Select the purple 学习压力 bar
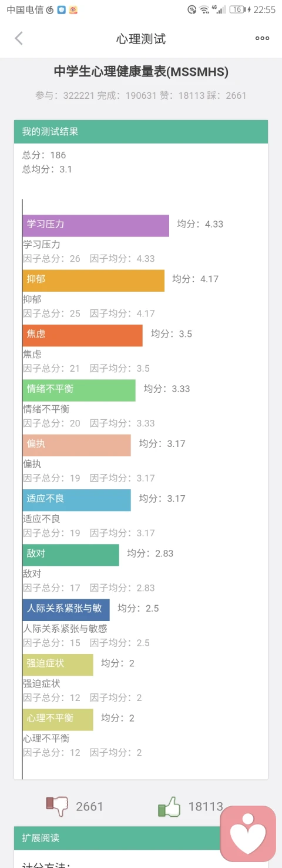 tap(96, 225)
